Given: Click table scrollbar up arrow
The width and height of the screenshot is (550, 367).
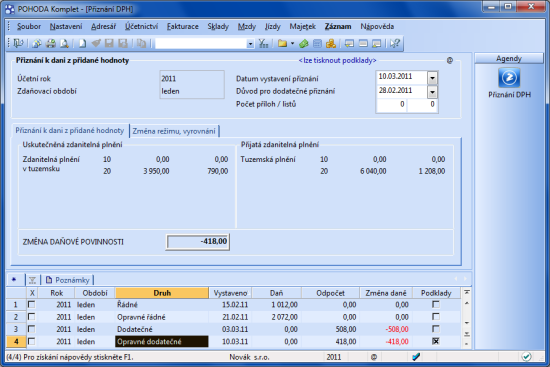Looking at the screenshot, I should coord(467,303).
